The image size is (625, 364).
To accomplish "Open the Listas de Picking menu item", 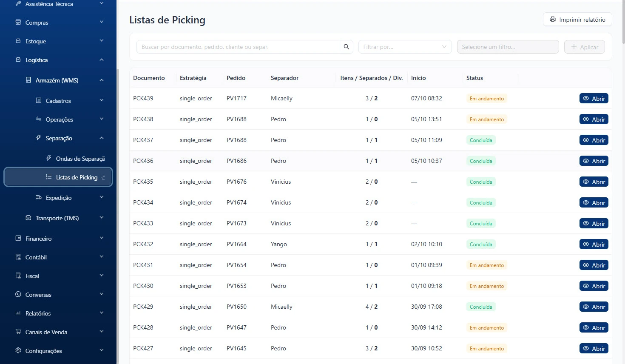I will pos(58,177).
